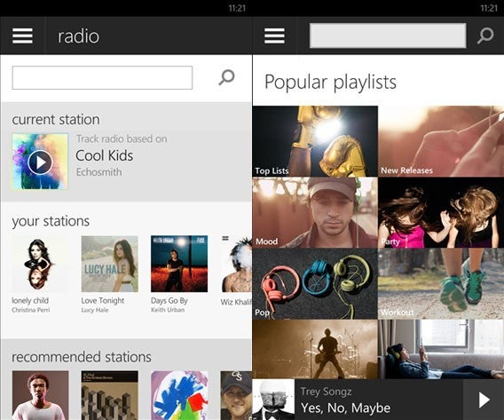Viewport: 504px width, 420px height.
Task: Click the Echosmith artist name
Action: coord(99,172)
